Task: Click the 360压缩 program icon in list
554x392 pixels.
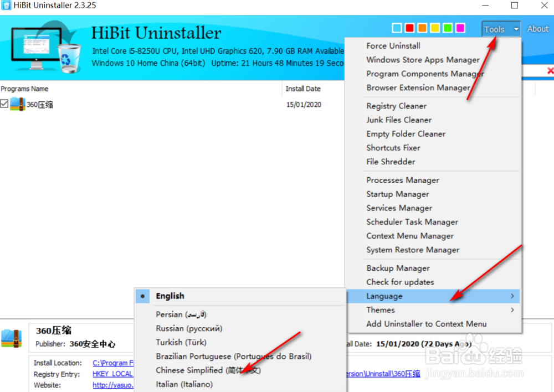Action: [17, 104]
